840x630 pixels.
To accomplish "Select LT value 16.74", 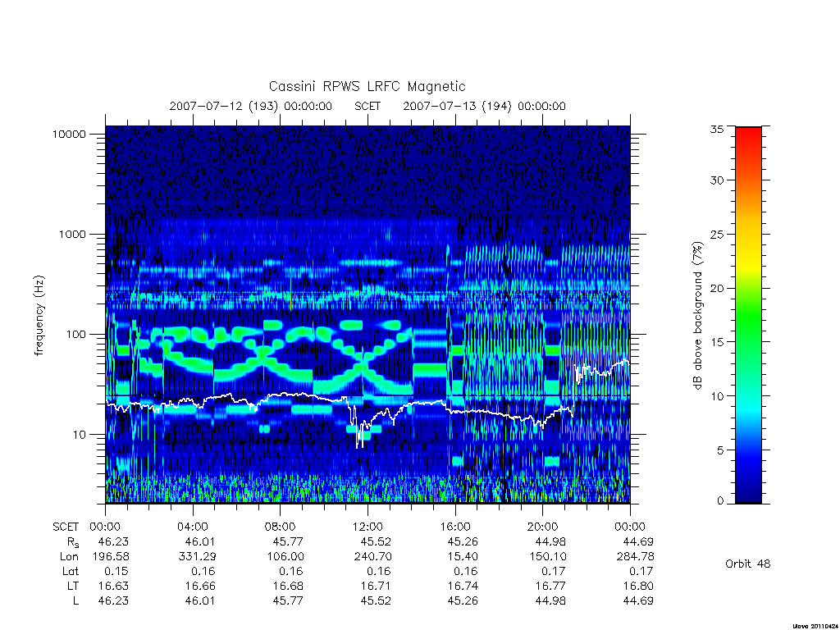I will point(463,586).
